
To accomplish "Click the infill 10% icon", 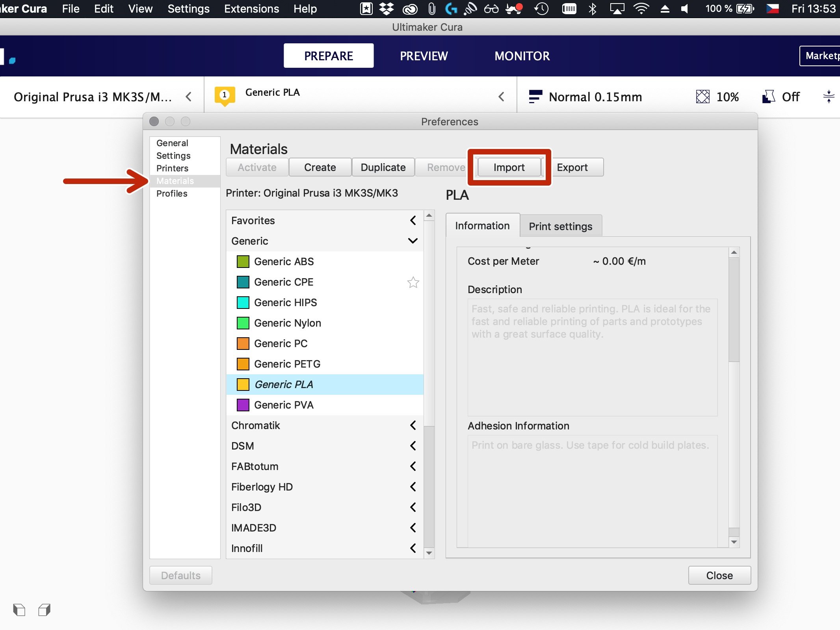I will (x=702, y=97).
